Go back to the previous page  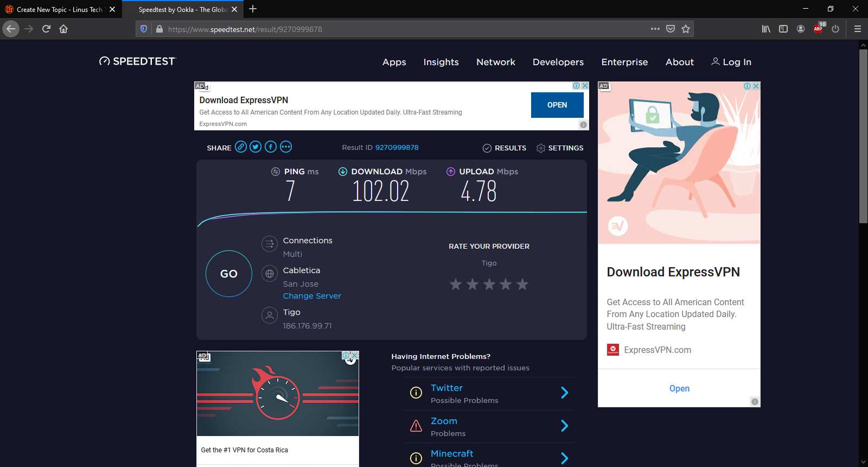pos(11,29)
